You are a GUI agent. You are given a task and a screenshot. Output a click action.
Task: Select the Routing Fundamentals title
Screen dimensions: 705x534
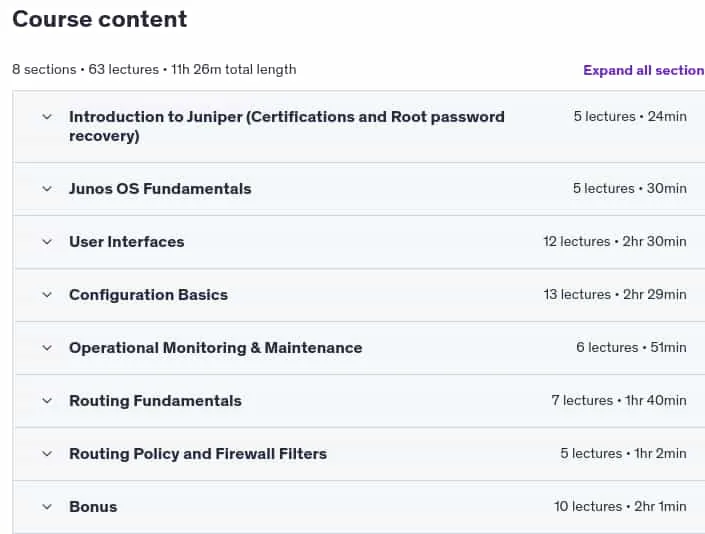click(x=156, y=401)
